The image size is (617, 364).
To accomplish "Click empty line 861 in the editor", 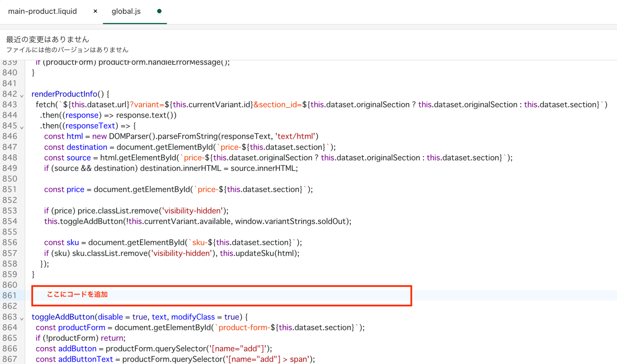I will point(225,295).
